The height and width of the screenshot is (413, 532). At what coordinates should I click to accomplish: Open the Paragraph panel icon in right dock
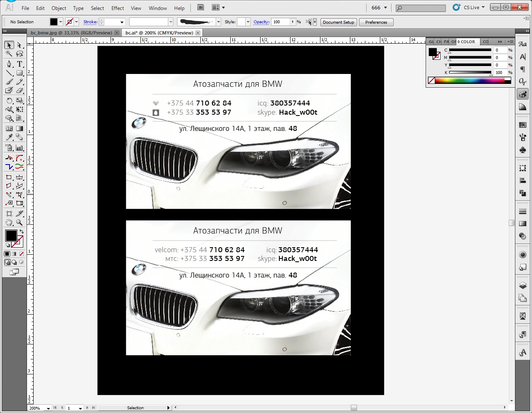point(523,69)
